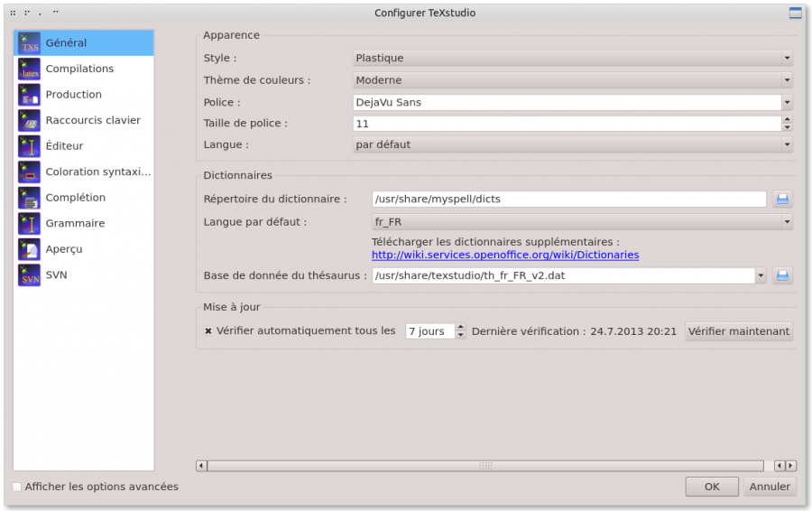
Task: Browse for thesaurus database file icon
Action: [x=782, y=275]
